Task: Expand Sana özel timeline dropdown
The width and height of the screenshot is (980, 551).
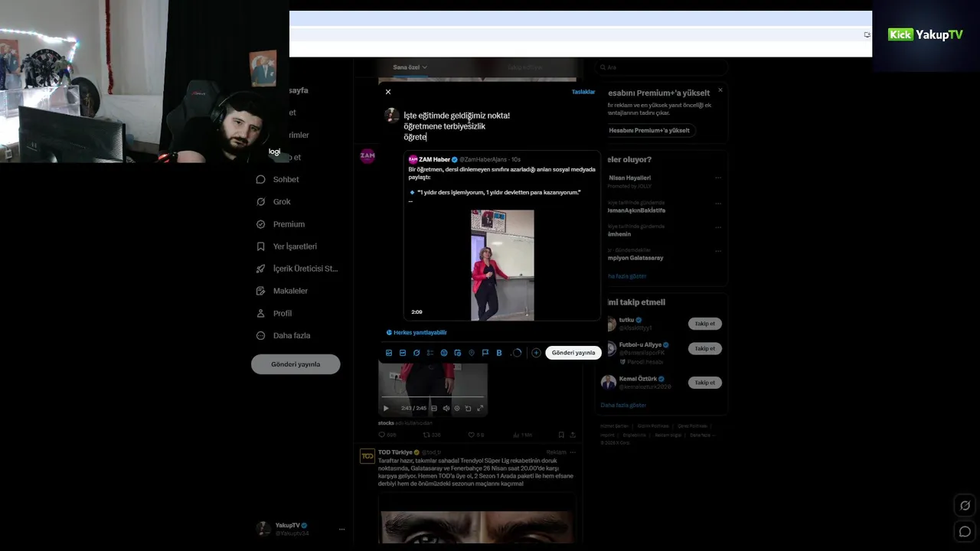Action: (x=410, y=67)
